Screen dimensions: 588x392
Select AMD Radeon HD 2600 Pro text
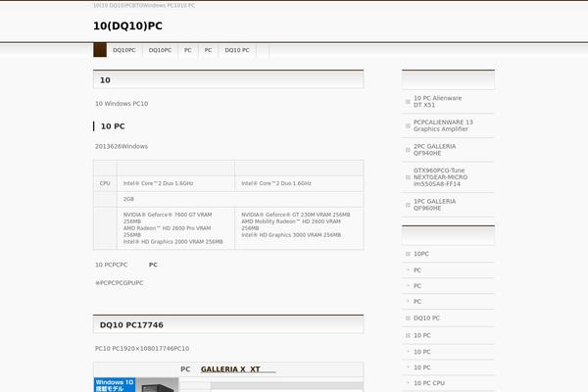tap(167, 231)
